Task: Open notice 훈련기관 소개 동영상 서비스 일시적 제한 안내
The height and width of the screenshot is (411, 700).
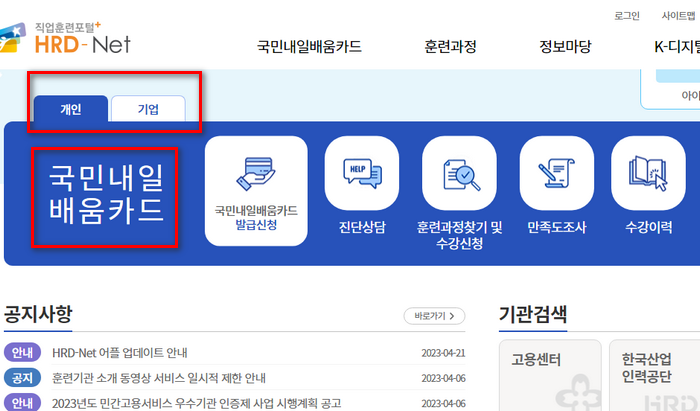Action: click(159, 378)
